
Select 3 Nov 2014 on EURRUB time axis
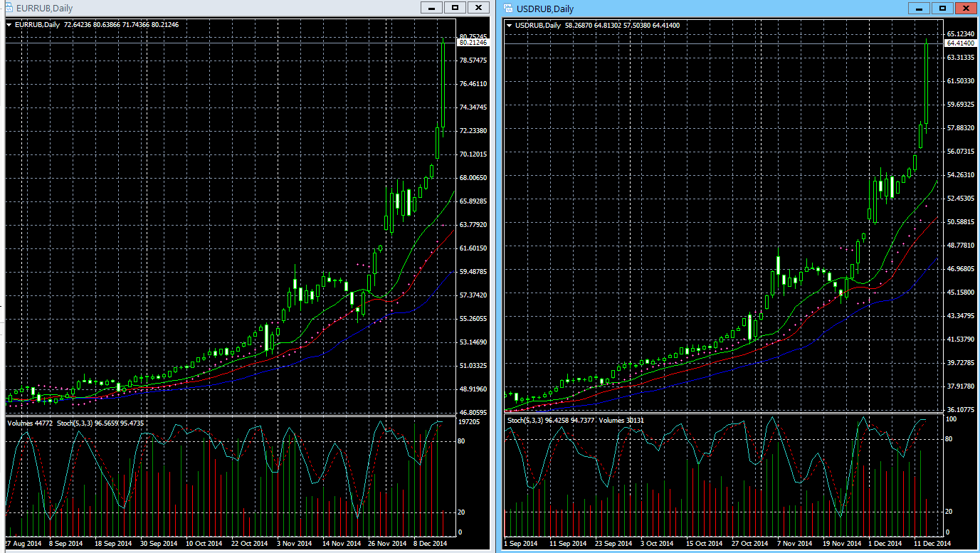coord(294,543)
